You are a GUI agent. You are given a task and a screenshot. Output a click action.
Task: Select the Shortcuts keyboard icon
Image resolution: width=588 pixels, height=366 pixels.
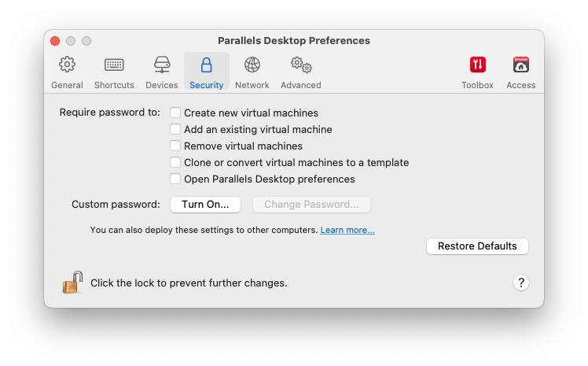tap(114, 65)
